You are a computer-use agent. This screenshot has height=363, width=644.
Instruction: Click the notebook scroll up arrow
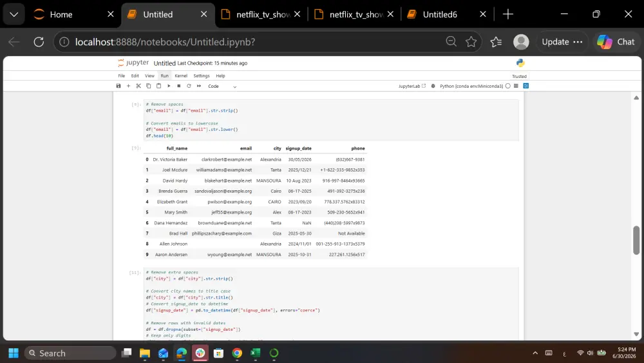click(636, 98)
